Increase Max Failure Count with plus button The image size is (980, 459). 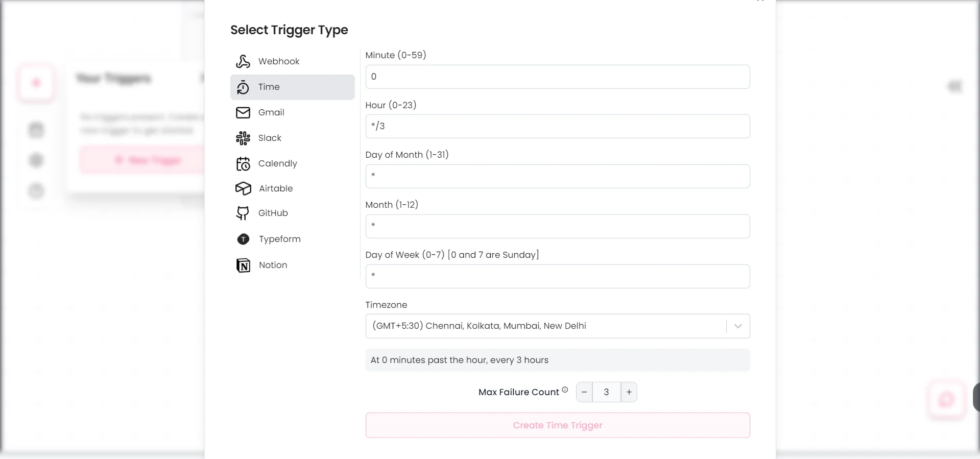629,392
